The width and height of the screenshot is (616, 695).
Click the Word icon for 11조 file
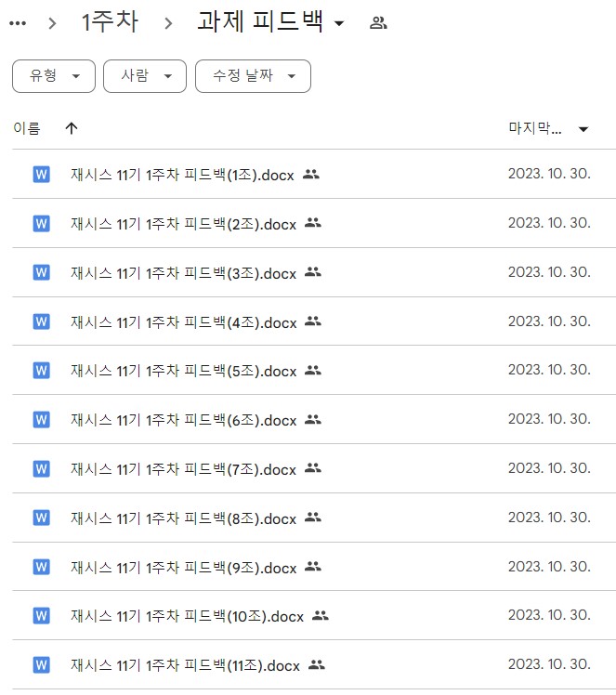coord(41,664)
